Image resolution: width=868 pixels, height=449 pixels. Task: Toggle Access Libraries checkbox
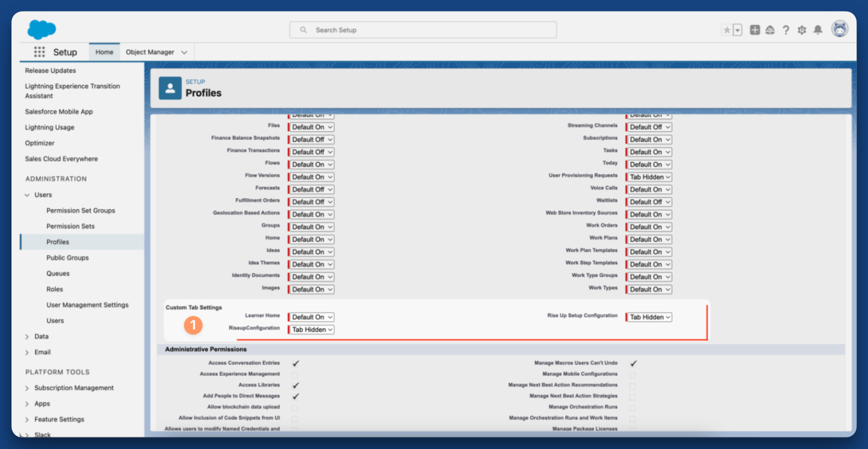coord(296,385)
